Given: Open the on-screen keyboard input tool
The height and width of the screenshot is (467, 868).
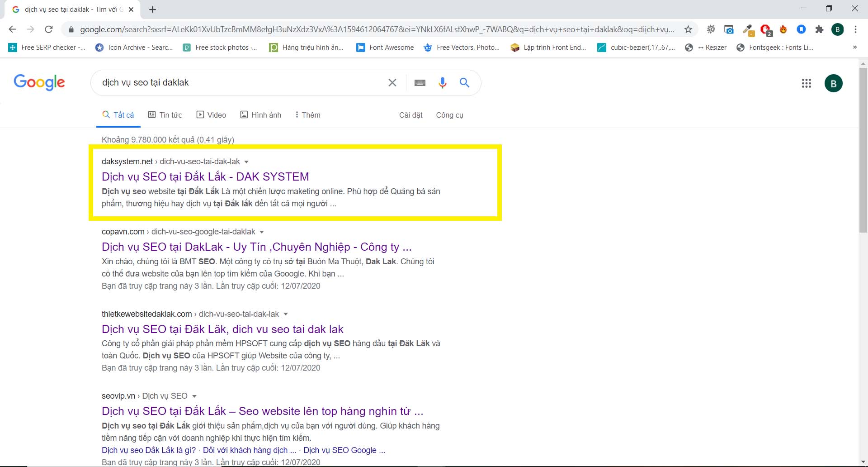Looking at the screenshot, I should click(x=420, y=82).
